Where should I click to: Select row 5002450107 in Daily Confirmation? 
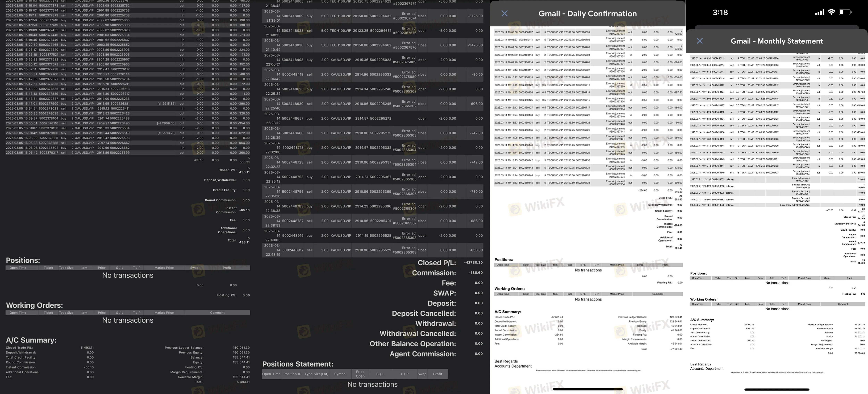(588, 32)
